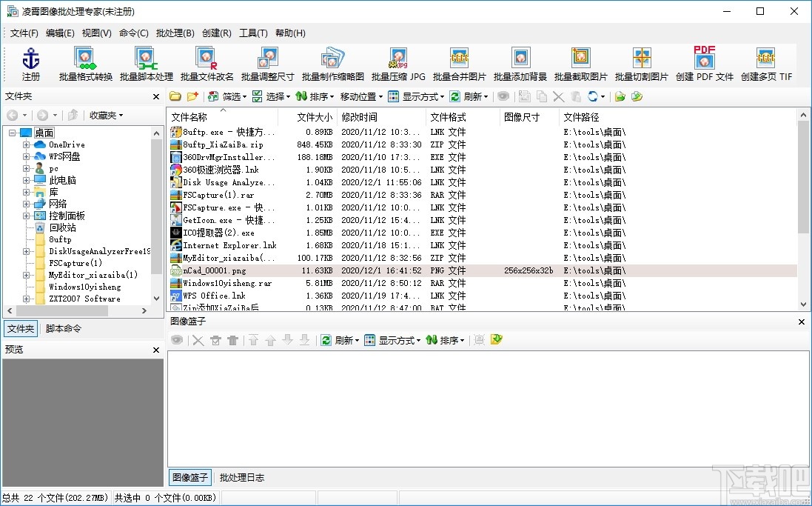The image size is (812, 506).
Task: Open 批量截取图片 tool
Action: [x=581, y=64]
